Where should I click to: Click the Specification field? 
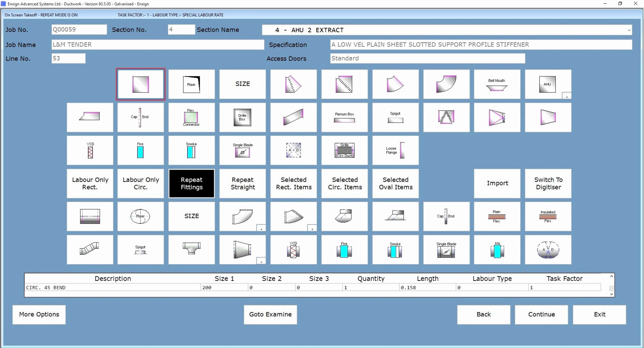(x=481, y=44)
